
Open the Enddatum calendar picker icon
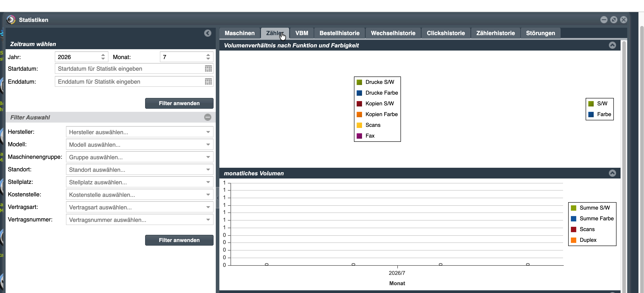tap(208, 82)
